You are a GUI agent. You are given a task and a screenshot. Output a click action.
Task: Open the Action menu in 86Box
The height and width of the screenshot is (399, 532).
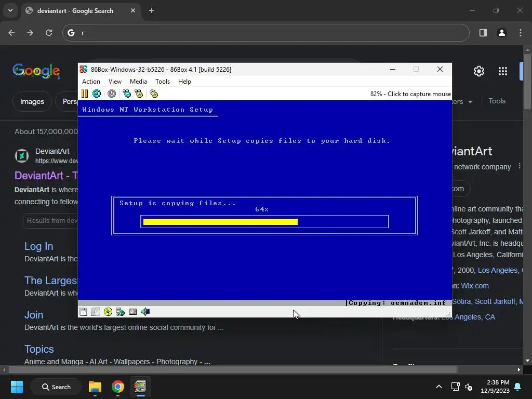point(91,82)
